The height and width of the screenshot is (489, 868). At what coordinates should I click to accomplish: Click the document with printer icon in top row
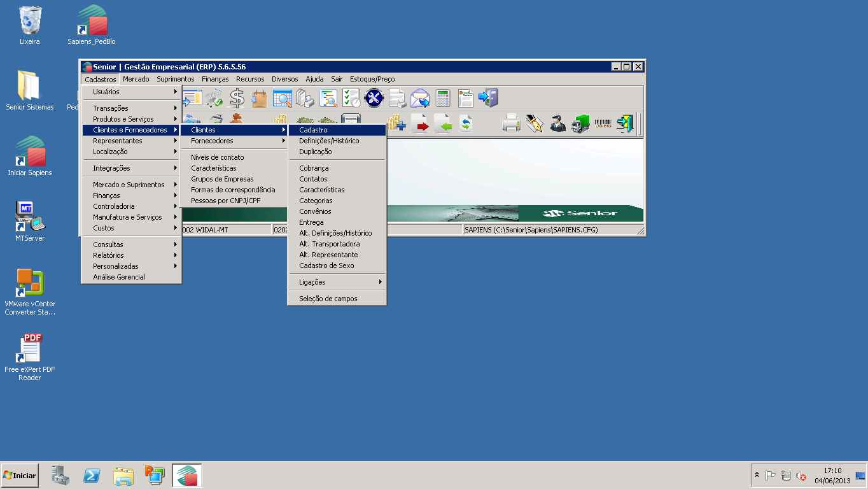[x=397, y=98]
